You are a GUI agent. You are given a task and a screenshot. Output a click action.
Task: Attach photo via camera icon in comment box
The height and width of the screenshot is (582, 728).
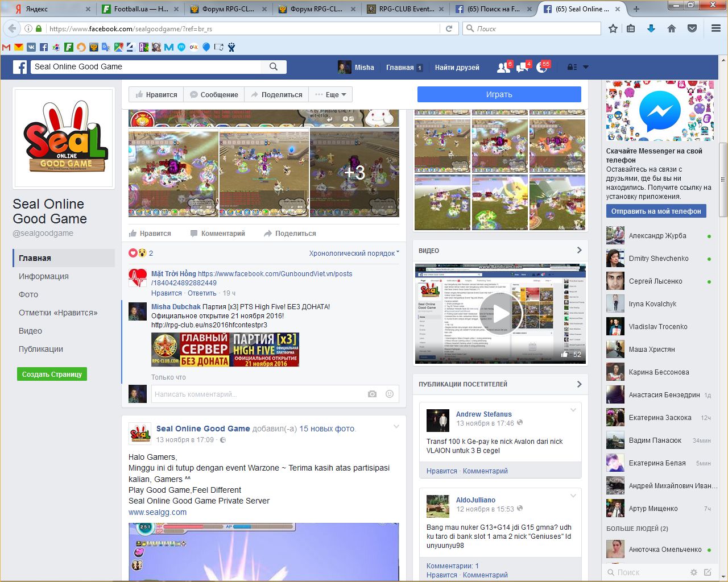[372, 394]
